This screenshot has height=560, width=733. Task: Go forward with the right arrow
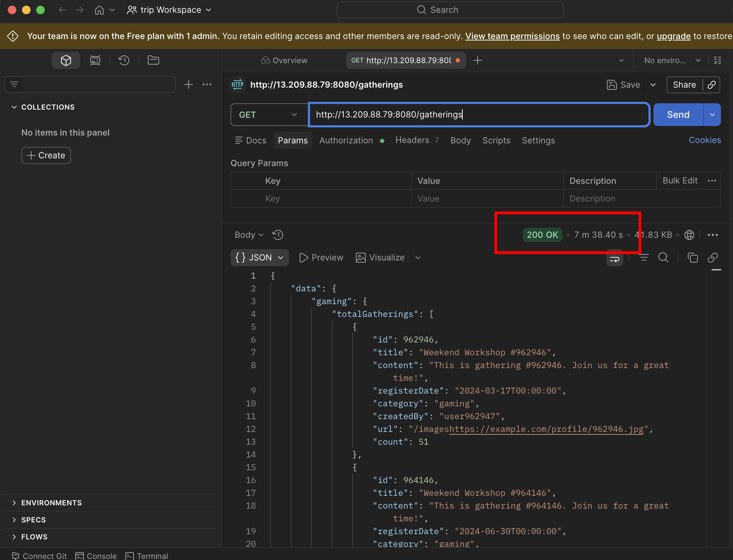tap(80, 10)
